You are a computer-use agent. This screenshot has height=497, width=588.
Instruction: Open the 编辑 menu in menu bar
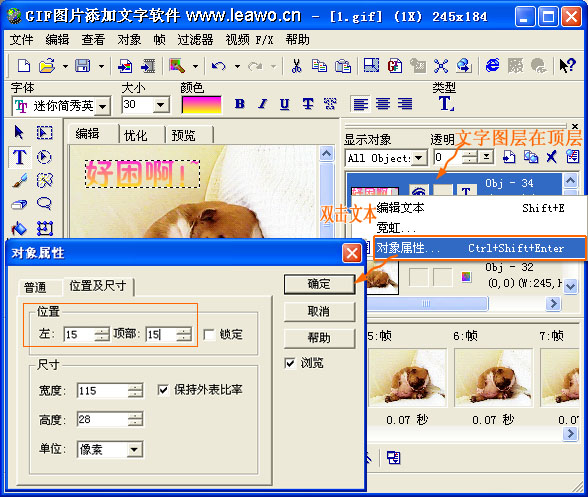tap(57, 40)
